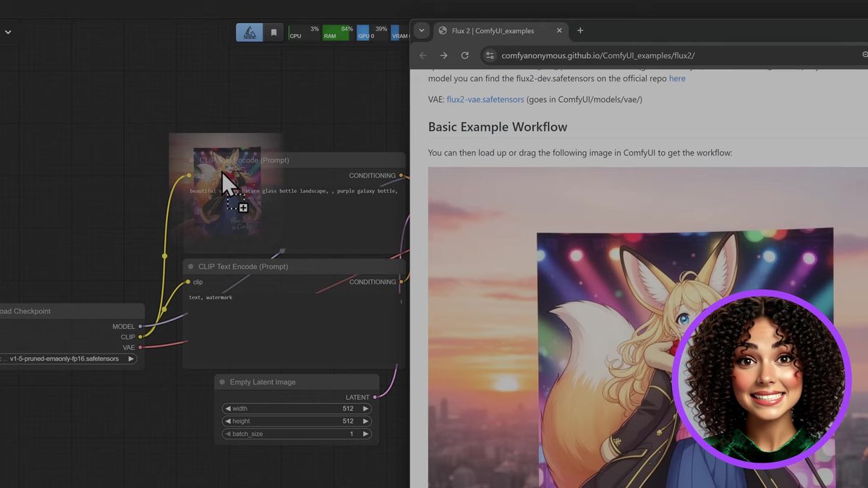Decrease the width value with left arrow

(228, 408)
